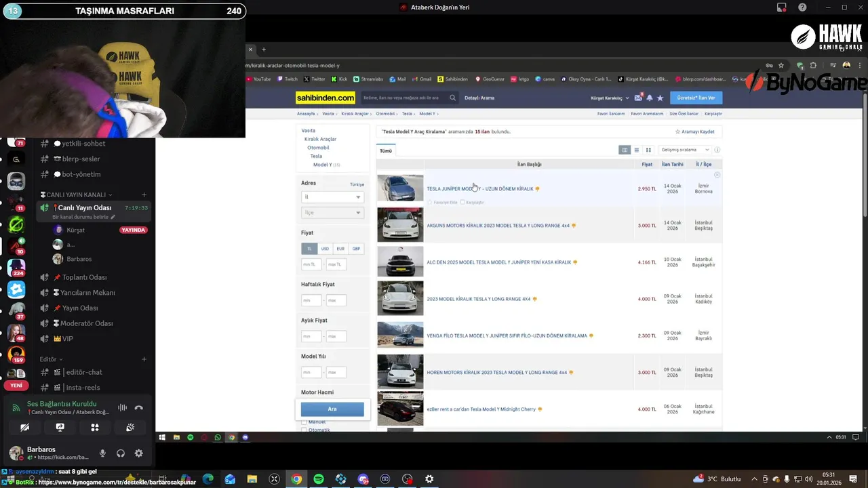Switch to the grid view icon
Screen dimensions: 868x488
[648, 150]
